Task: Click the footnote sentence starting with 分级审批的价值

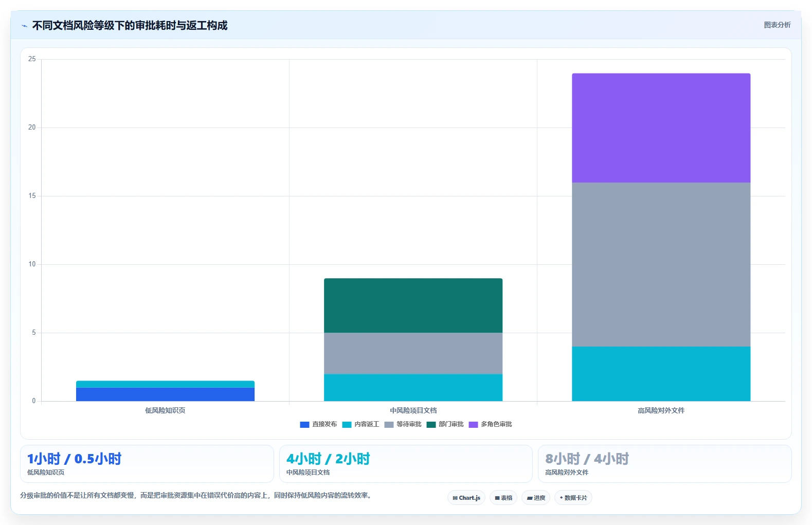Action: [x=196, y=496]
